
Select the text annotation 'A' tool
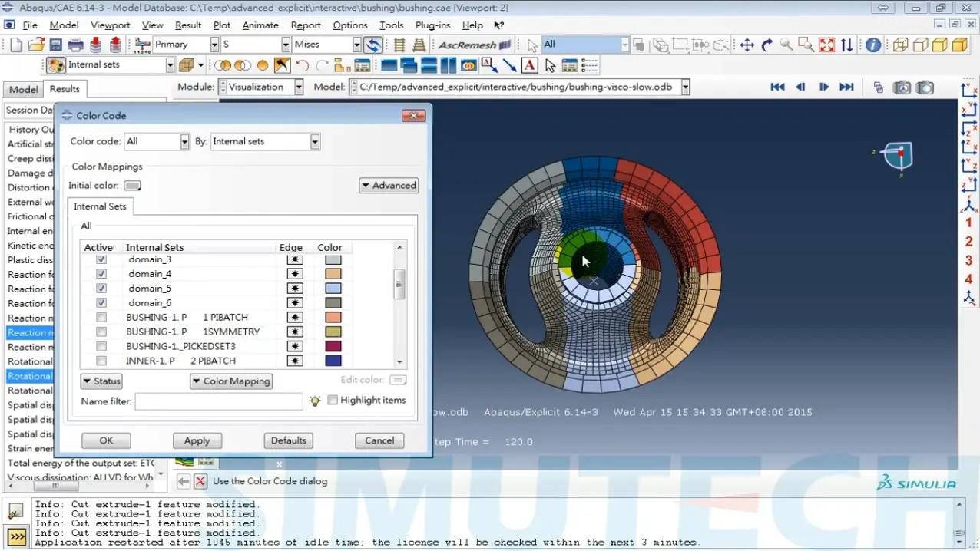pyautogui.click(x=530, y=65)
